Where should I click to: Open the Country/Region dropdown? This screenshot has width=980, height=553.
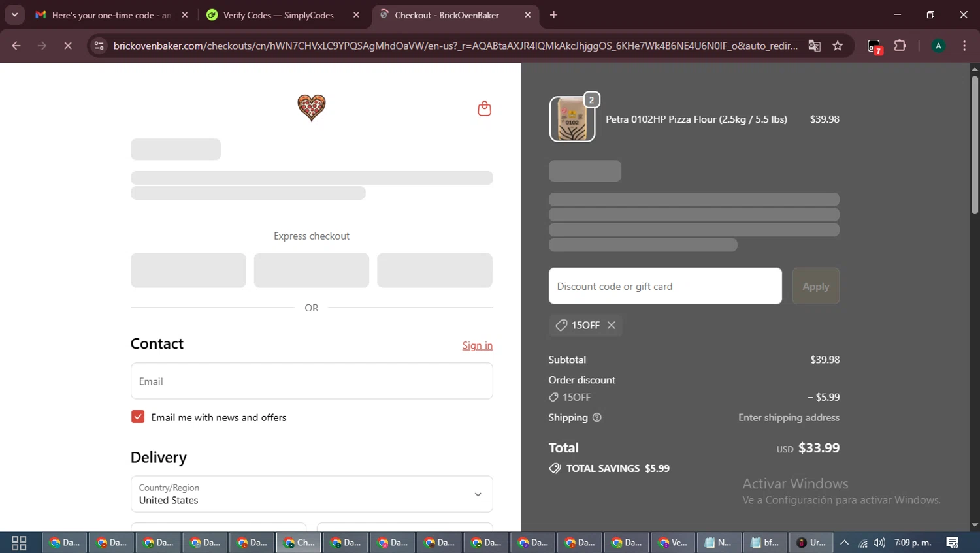(312, 494)
